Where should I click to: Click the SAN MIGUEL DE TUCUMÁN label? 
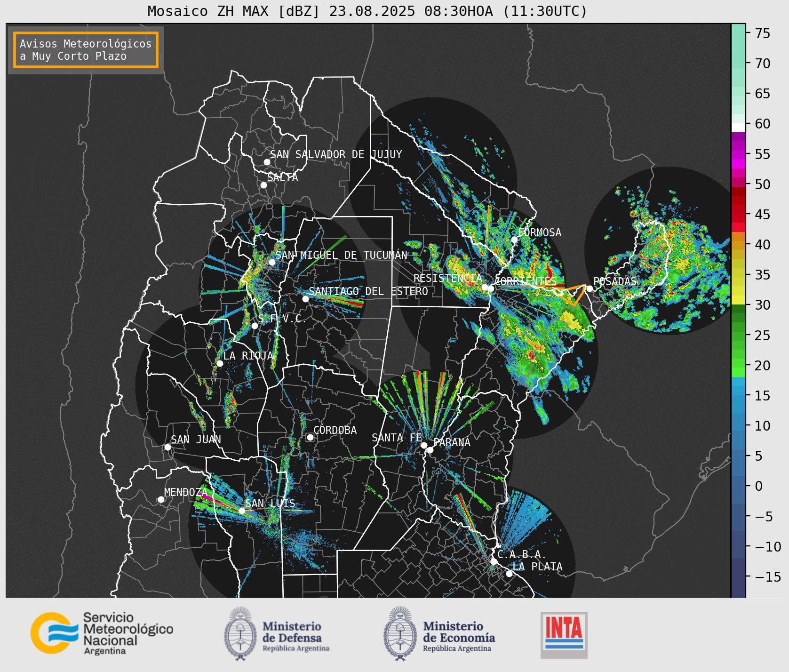[341, 255]
